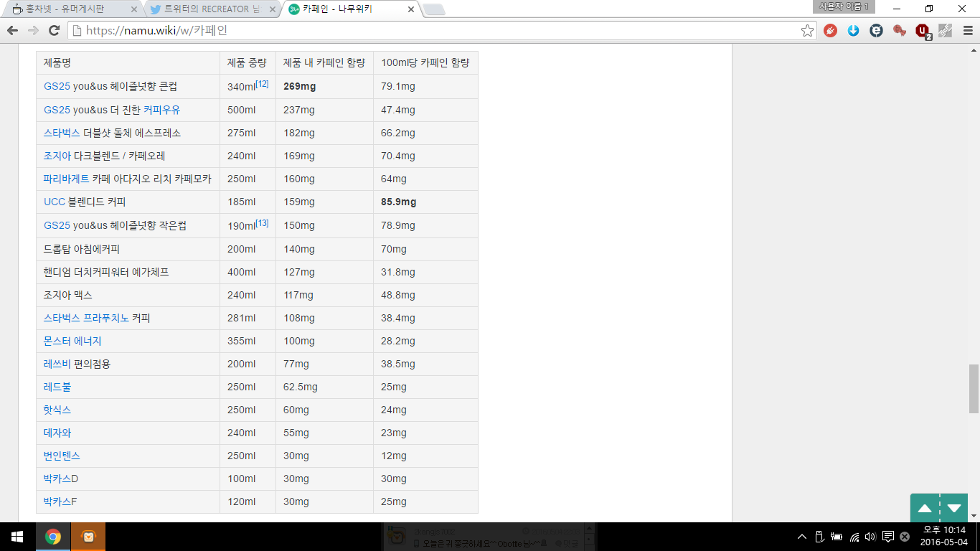Screen dimensions: 980x551
Task: Click the red plug extension icon
Action: 830,30
